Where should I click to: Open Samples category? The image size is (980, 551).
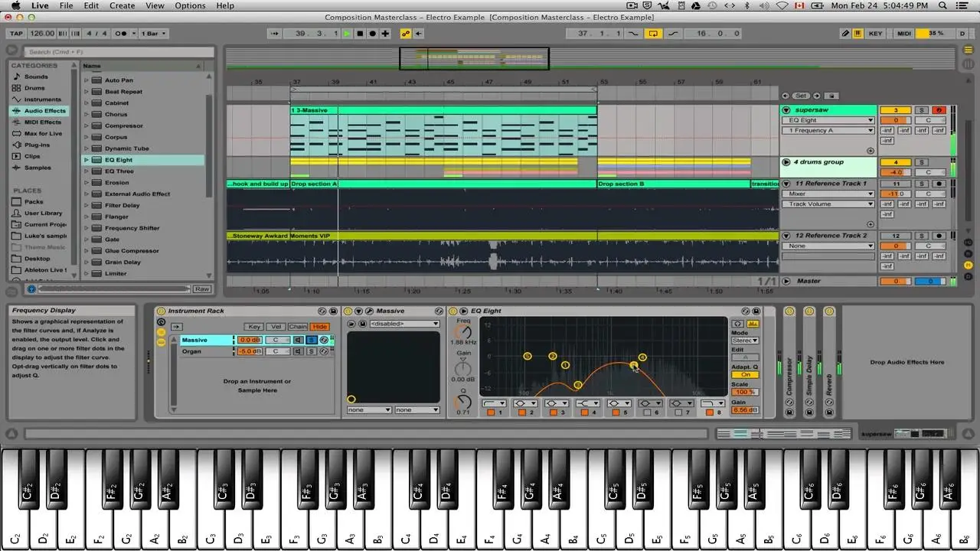(38, 168)
